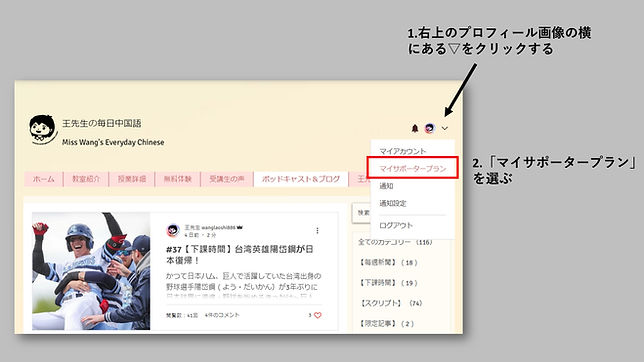
Task: Choose マイアカウント from the dropdown menu
Action: click(x=402, y=151)
